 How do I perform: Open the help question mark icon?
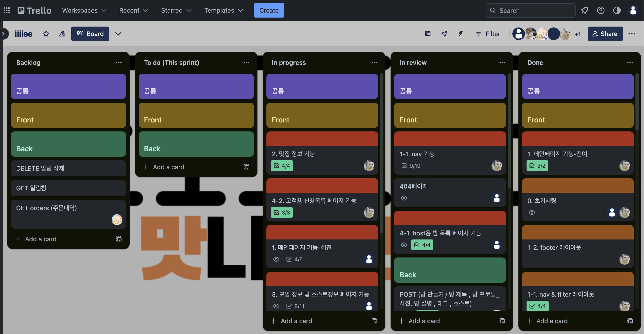pyautogui.click(x=601, y=11)
